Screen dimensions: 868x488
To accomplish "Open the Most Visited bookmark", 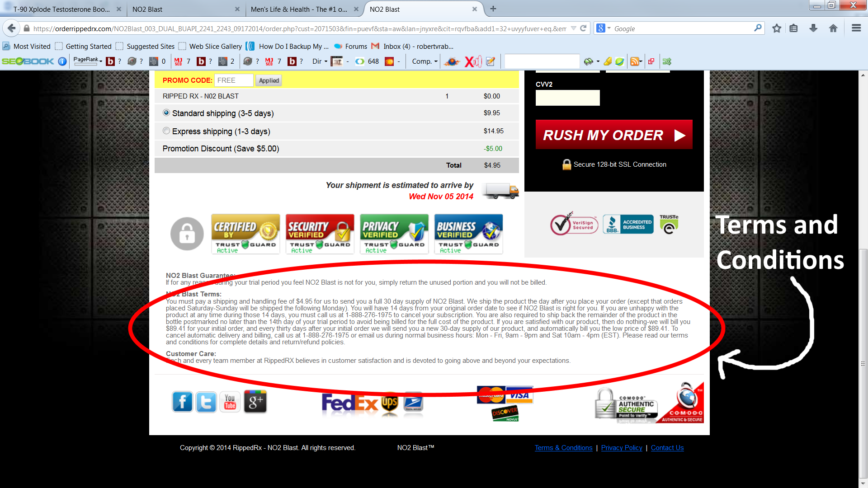I will coord(27,46).
